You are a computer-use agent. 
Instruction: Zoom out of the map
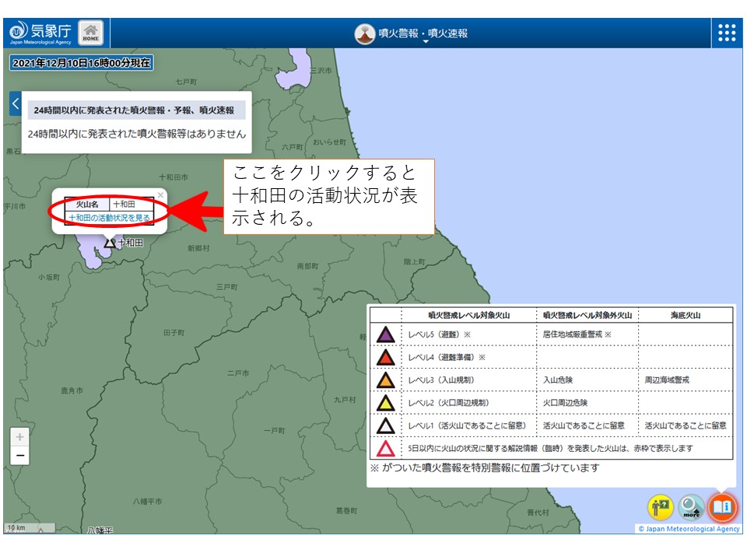pos(20,455)
